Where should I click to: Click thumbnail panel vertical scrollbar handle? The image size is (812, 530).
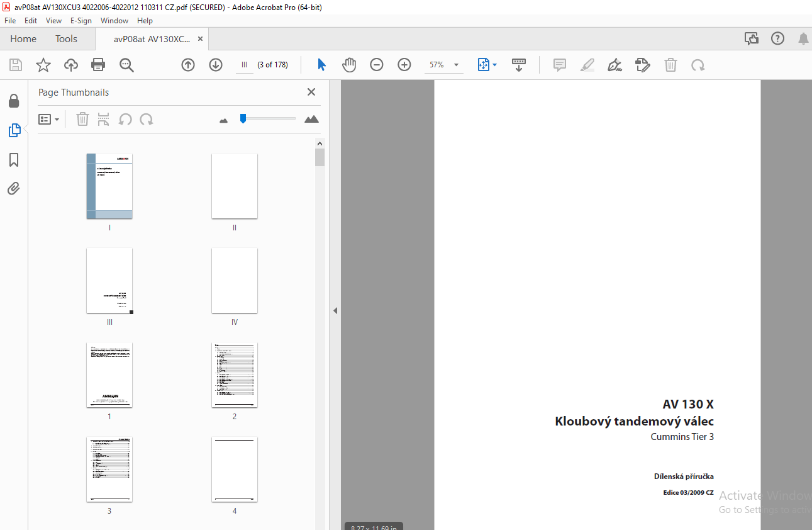pos(320,157)
